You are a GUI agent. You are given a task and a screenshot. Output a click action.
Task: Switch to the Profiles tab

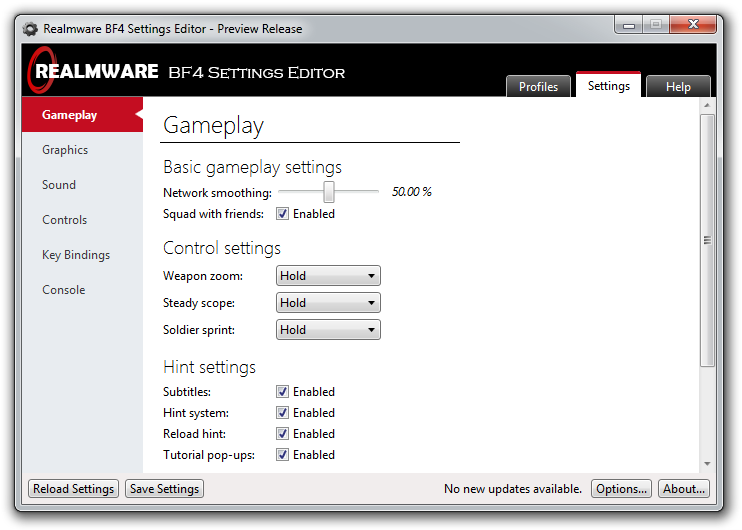pos(539,87)
